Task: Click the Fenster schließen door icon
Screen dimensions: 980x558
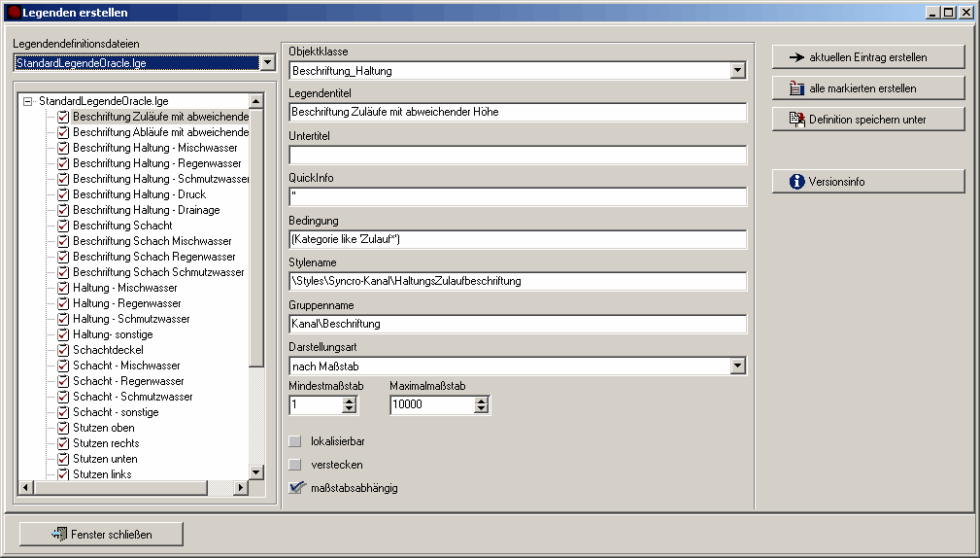Action: pyautogui.click(x=59, y=534)
